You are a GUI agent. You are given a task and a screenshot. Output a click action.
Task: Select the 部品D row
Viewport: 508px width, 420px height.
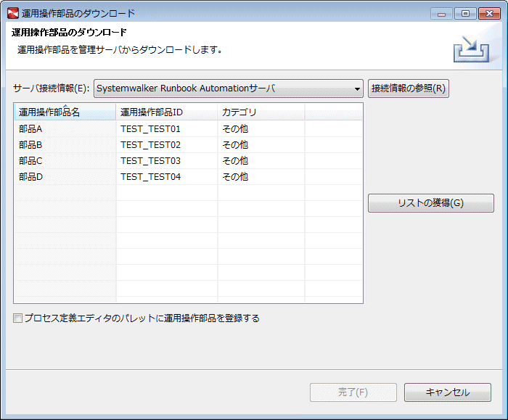(188, 177)
